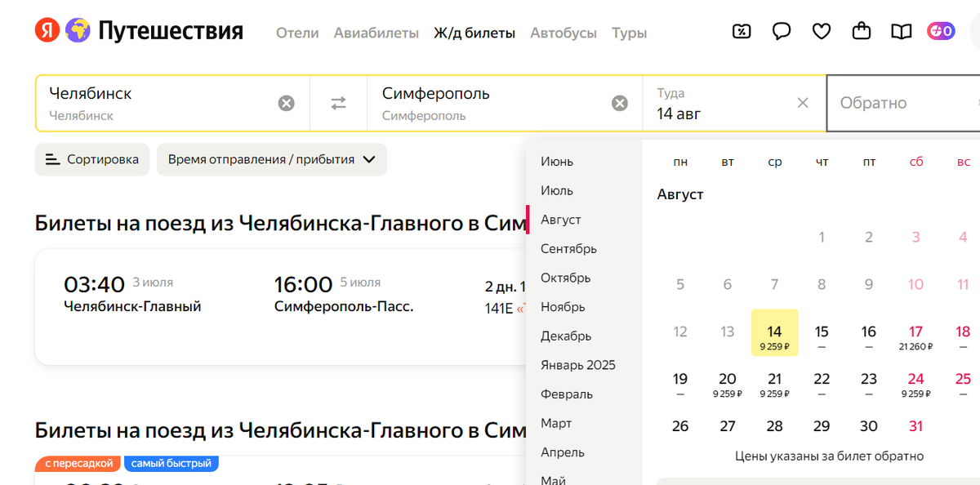Open the Сортировка sorting options
Screen dimensions: 980x485
tap(92, 159)
